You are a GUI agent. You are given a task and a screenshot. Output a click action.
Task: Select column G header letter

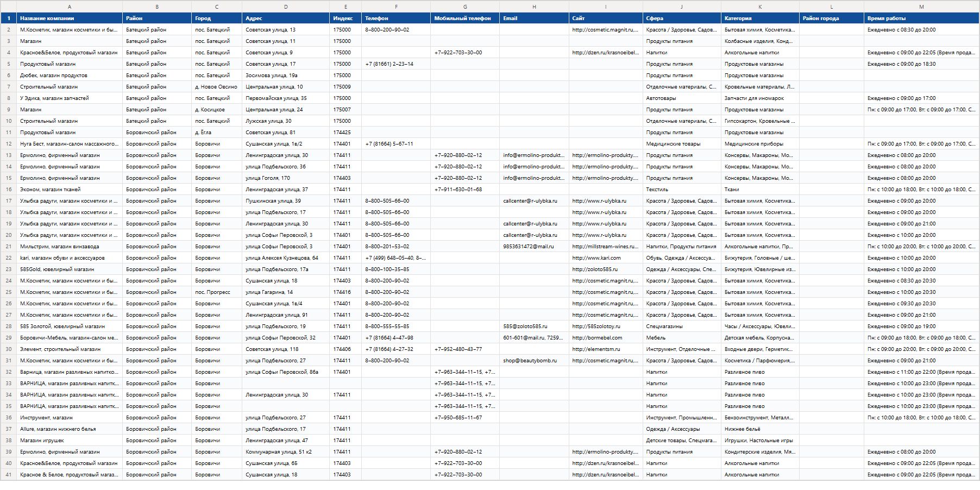pyautogui.click(x=465, y=7)
